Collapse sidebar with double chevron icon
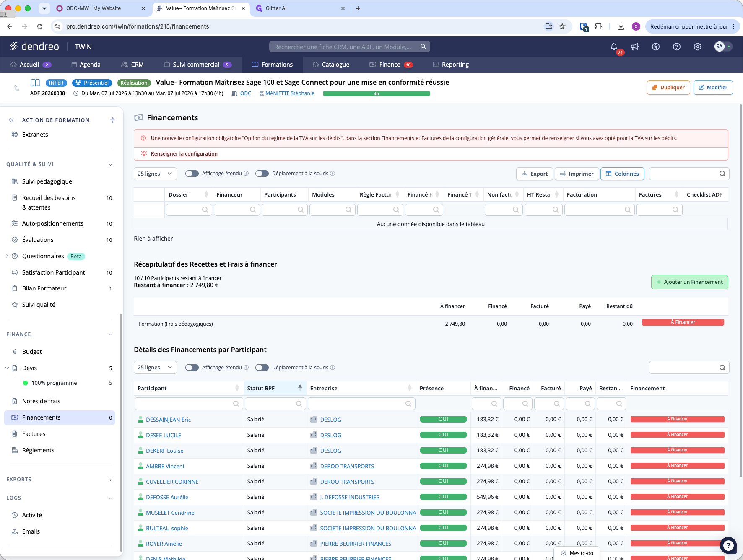743x560 pixels. (11, 120)
